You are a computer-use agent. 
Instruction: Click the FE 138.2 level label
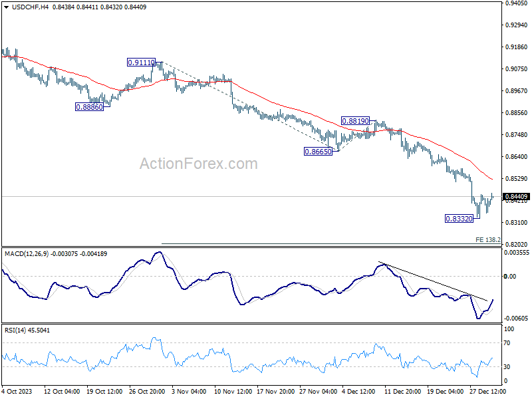[x=488, y=240]
